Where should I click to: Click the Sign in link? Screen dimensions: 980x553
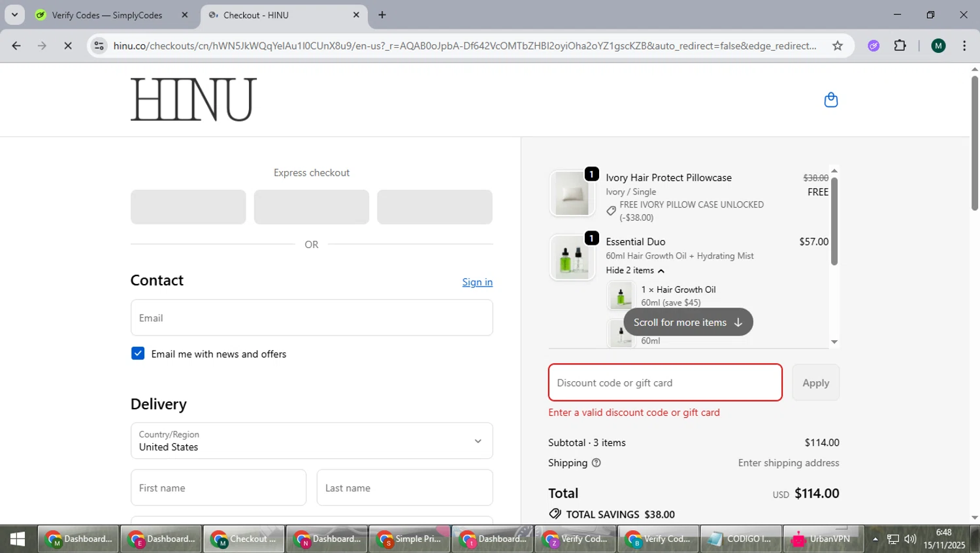pyautogui.click(x=477, y=282)
